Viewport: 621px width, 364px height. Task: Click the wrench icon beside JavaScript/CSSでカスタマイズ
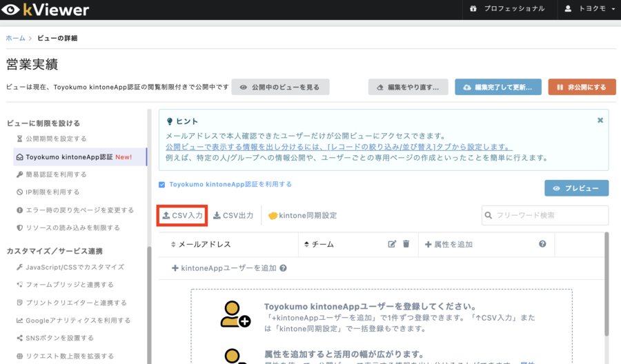pos(19,267)
